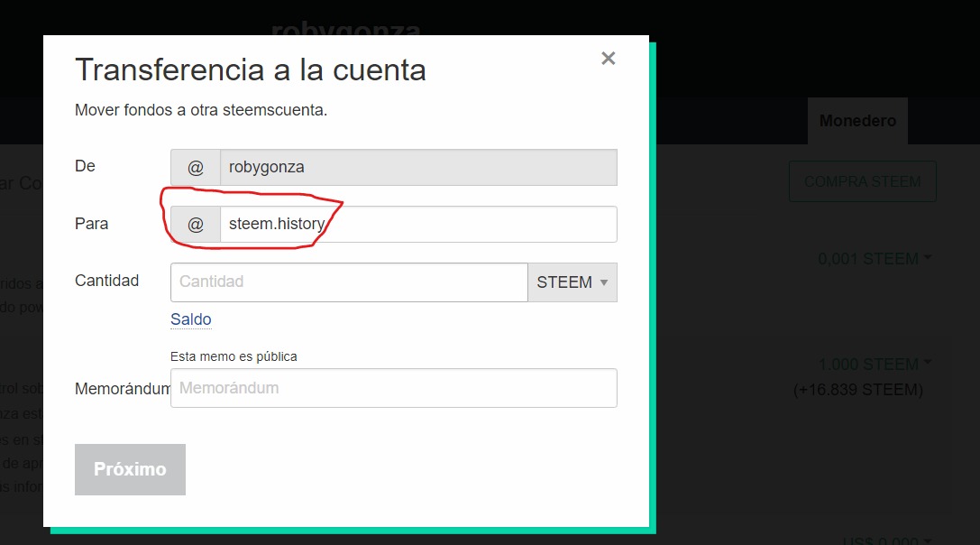
Task: Open the STEEM currency dropdown
Action: pos(572,282)
